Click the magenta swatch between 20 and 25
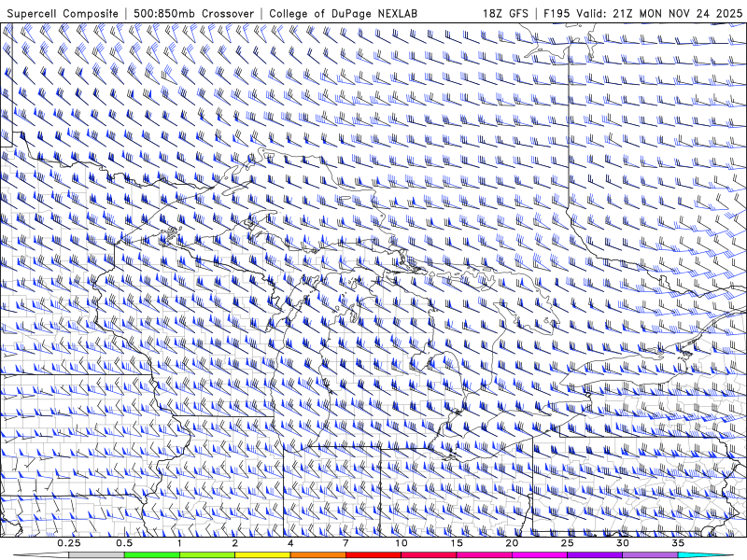The height and width of the screenshot is (560, 747). click(540, 555)
